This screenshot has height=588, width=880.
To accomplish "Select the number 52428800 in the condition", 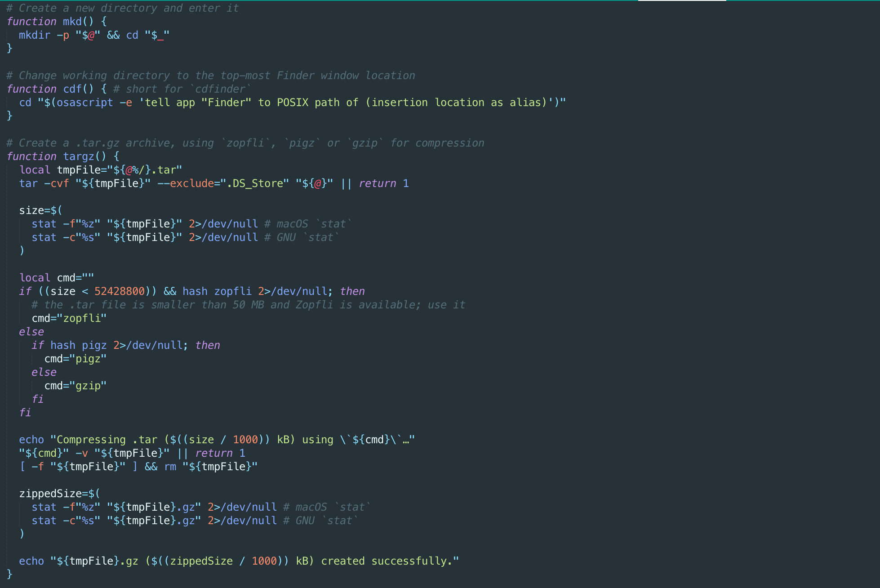I will click(121, 291).
